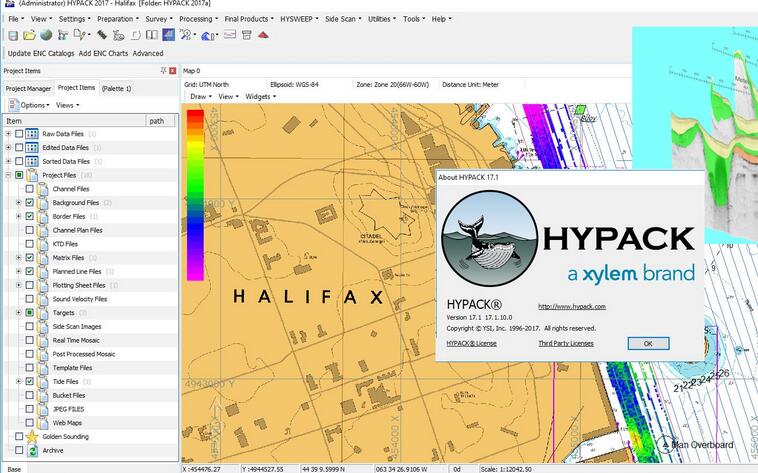
Task: Click the black ruler toolbar icon
Action: coord(102,35)
